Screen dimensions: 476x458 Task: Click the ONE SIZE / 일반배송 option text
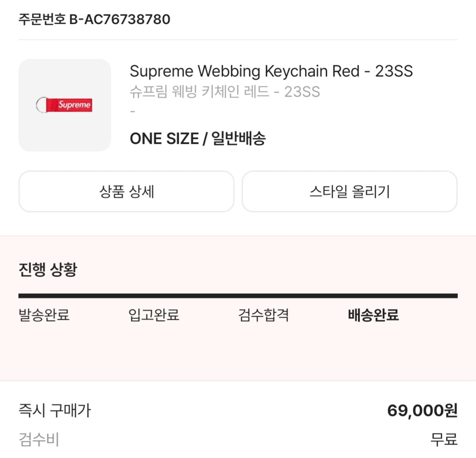198,138
